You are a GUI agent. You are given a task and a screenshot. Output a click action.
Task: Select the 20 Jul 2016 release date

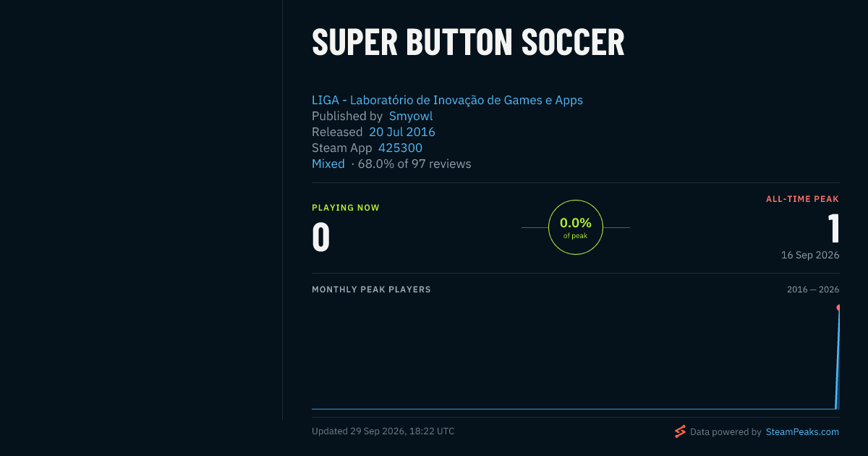tap(402, 132)
